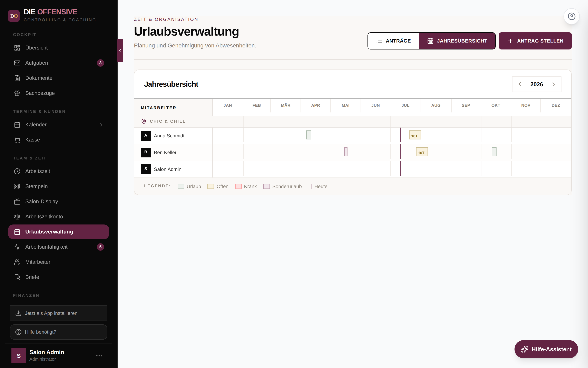Open Salon-Display TV icon
The height and width of the screenshot is (368, 588).
[x=17, y=201]
